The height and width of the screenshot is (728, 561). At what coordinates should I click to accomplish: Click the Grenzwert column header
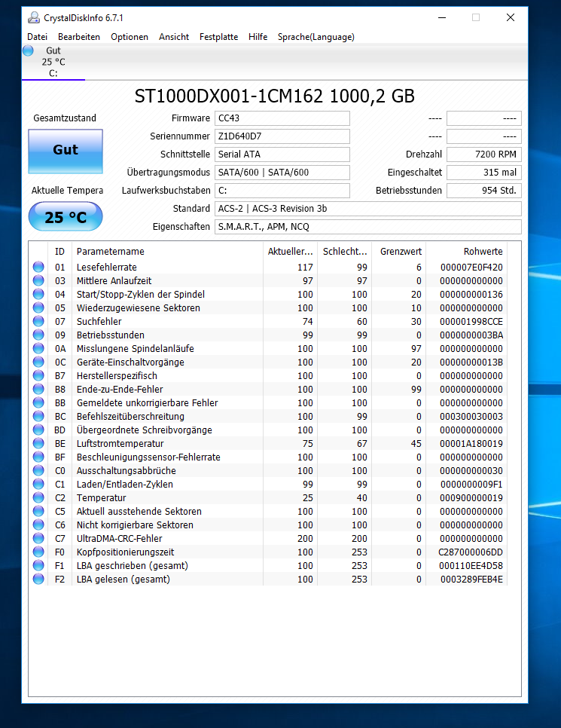(399, 251)
